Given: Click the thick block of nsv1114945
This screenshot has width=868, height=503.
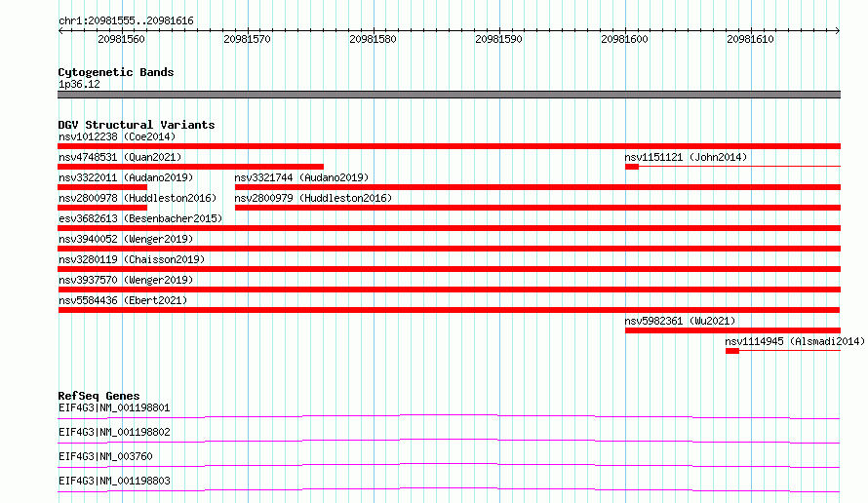Looking at the screenshot, I should [x=732, y=351].
